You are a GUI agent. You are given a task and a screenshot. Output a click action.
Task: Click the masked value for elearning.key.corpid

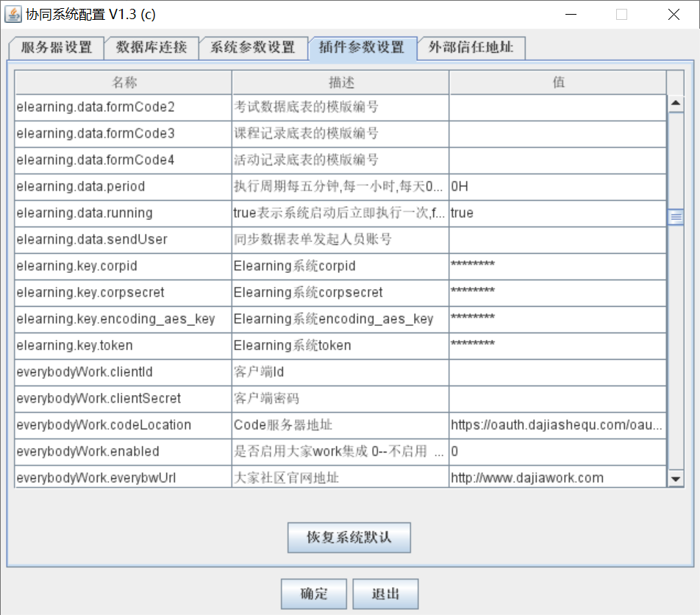[x=557, y=266]
